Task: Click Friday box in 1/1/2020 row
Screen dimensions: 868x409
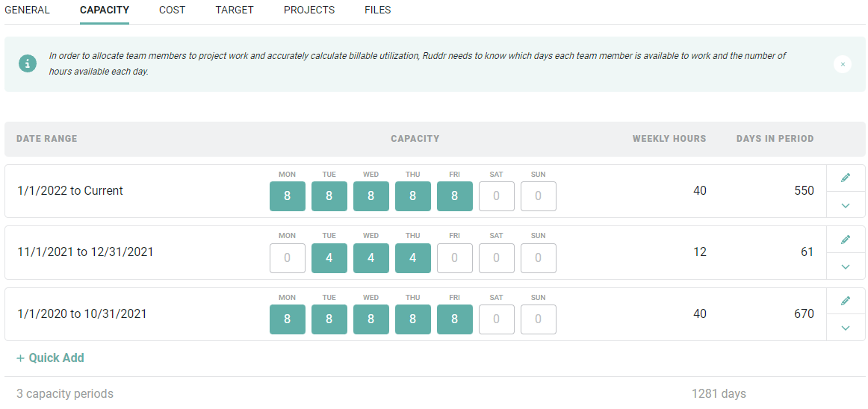Action: [454, 319]
